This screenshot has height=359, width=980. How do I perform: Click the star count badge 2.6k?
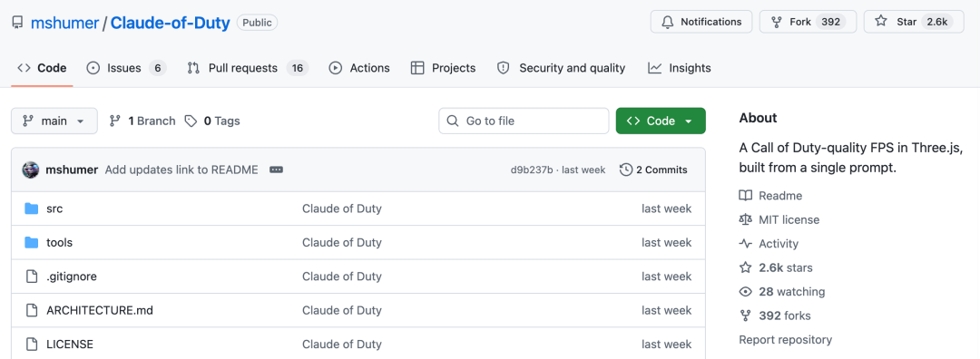point(936,22)
